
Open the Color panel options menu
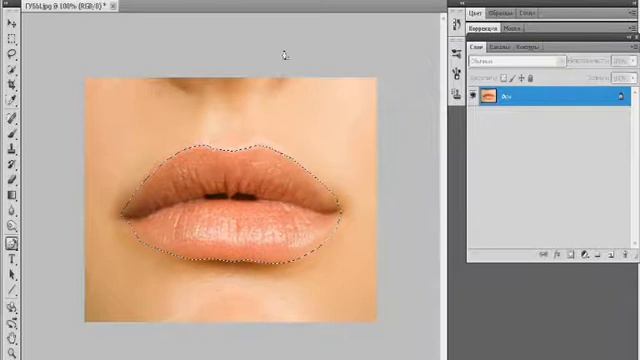click(633, 13)
